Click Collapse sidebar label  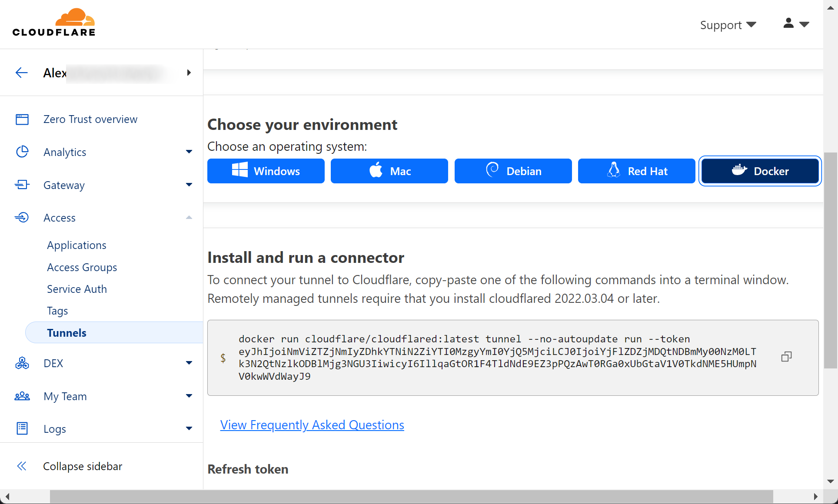(x=83, y=466)
